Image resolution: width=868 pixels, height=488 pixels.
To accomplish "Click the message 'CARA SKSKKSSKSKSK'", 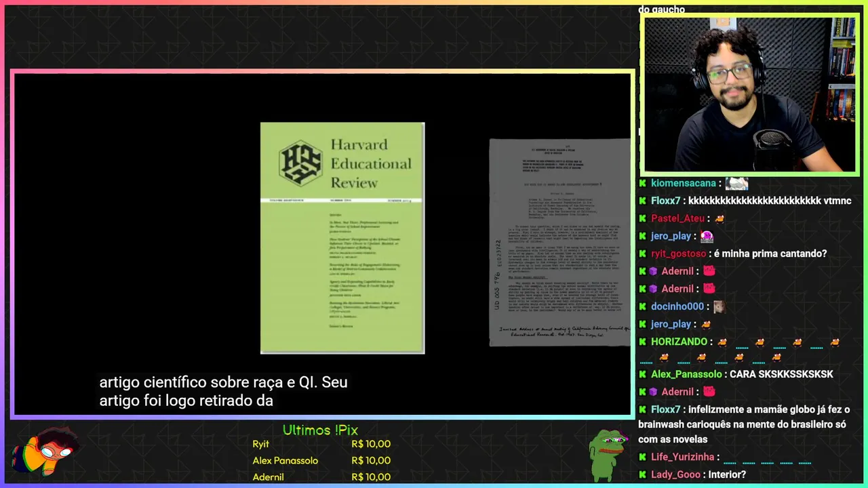I will pos(781,374).
